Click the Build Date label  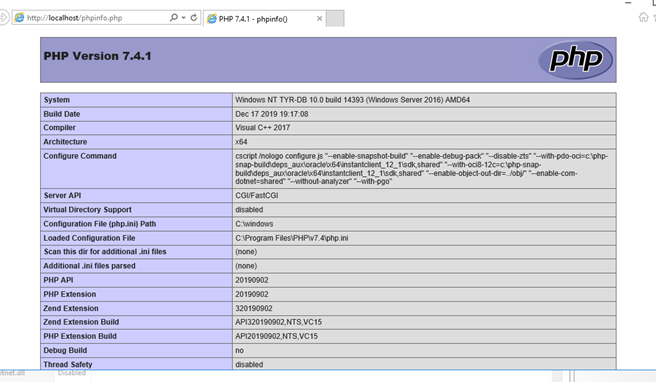(x=62, y=114)
